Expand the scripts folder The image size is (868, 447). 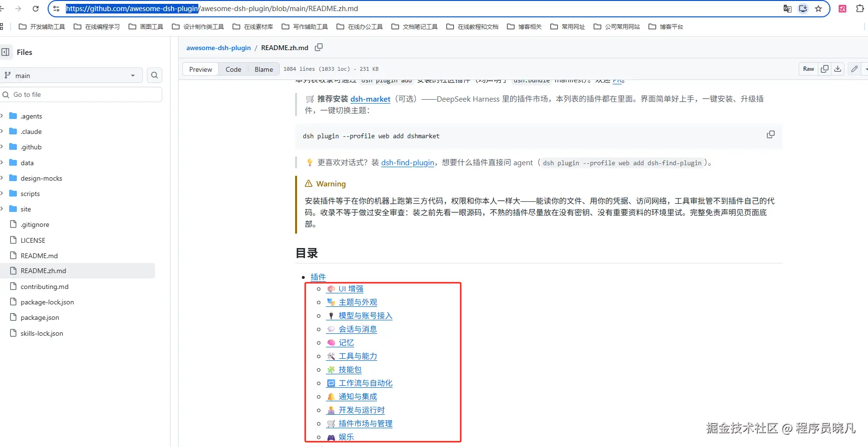pos(2,193)
